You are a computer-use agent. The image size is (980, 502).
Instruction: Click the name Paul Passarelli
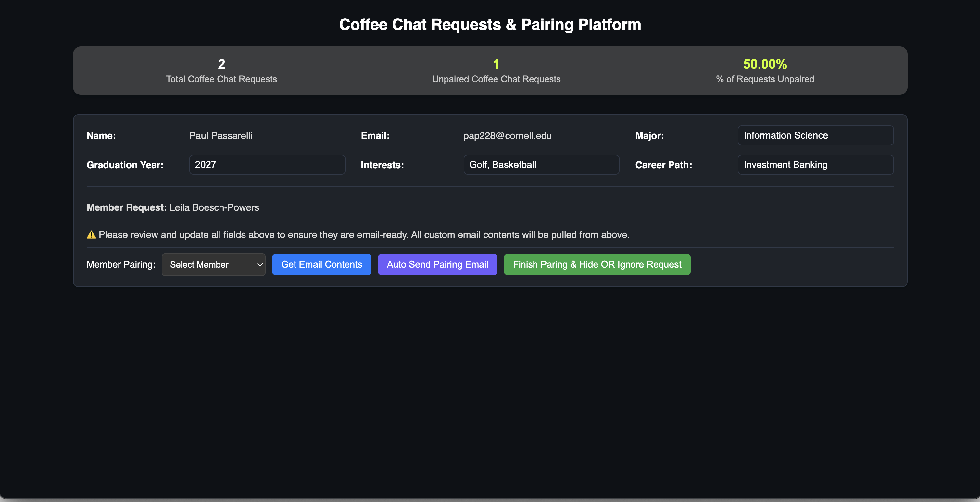pyautogui.click(x=221, y=136)
